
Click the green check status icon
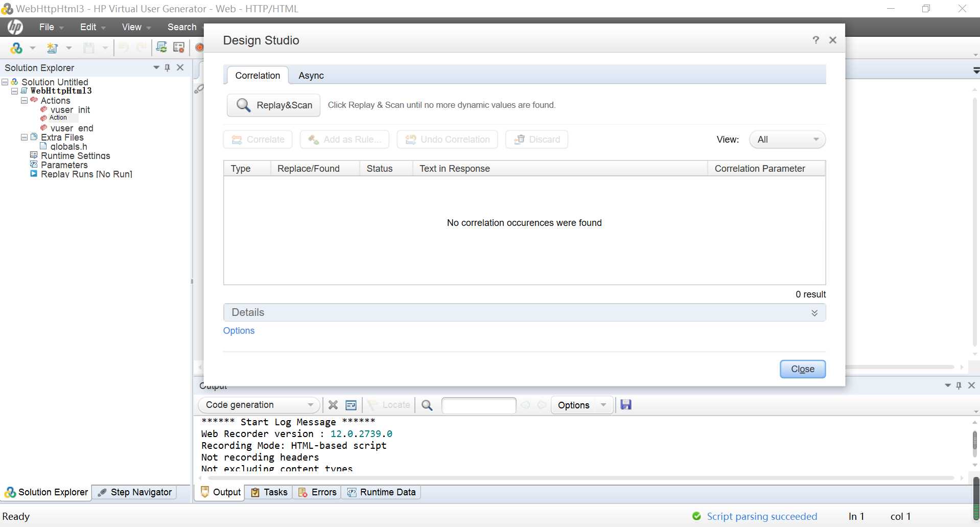click(x=696, y=516)
